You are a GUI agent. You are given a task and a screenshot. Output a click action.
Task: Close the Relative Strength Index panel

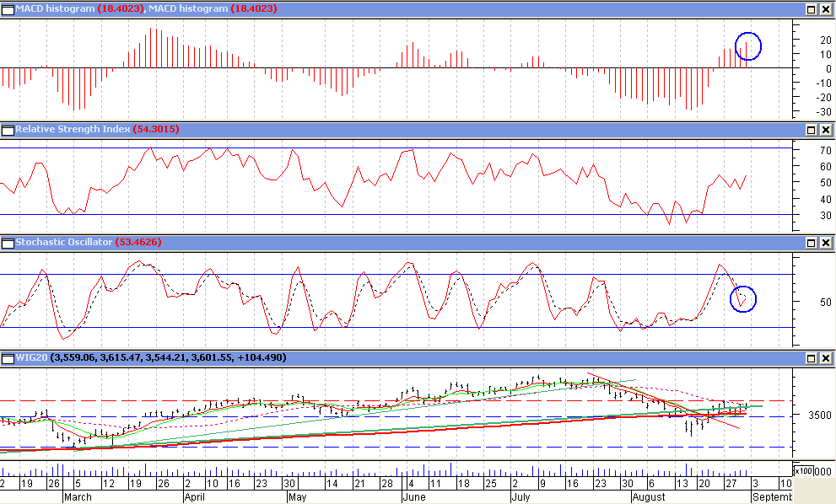[x=825, y=130]
